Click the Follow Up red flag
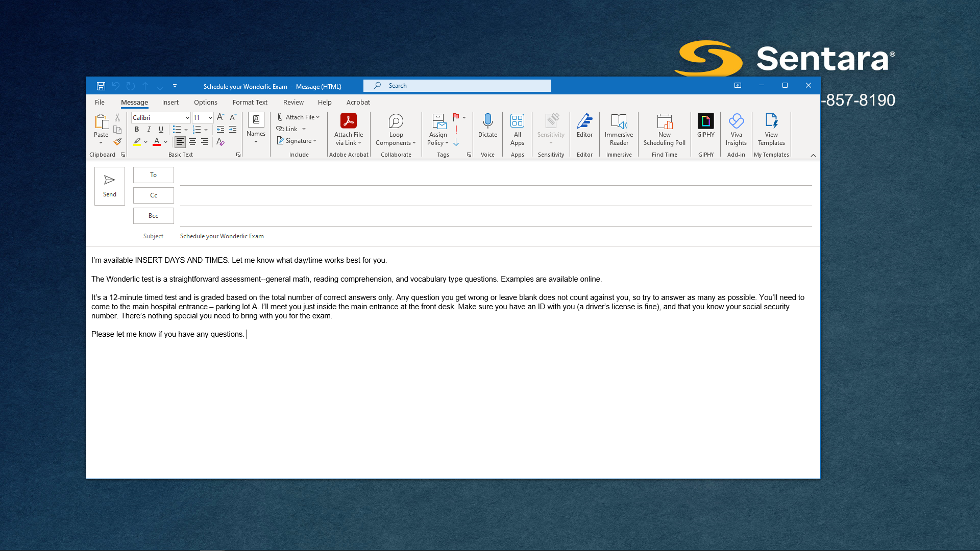The image size is (980, 551). pos(456,117)
